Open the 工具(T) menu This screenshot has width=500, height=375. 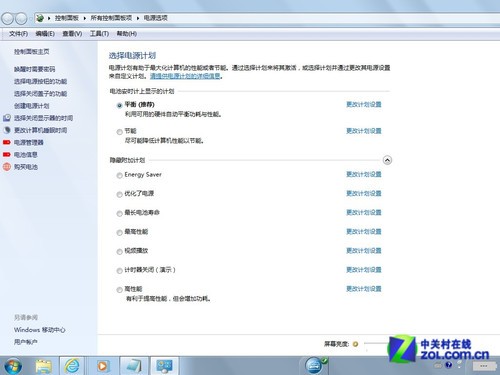(99, 34)
